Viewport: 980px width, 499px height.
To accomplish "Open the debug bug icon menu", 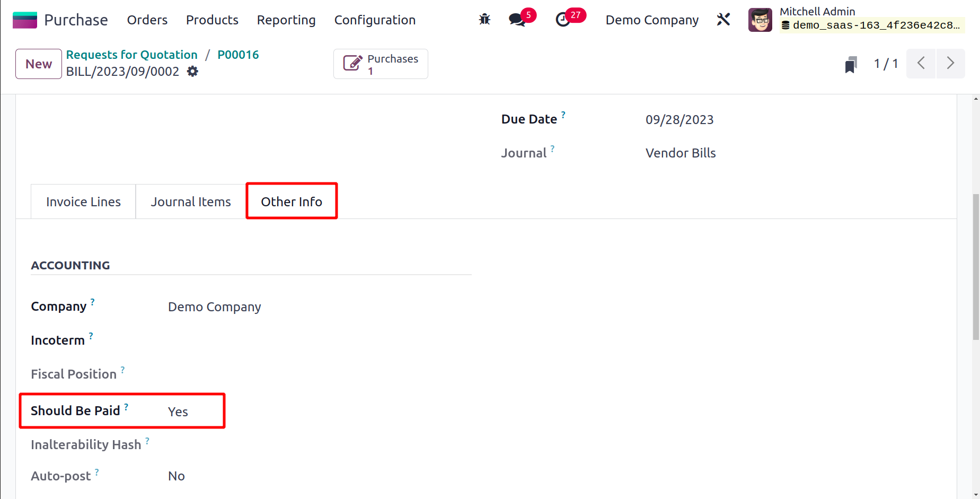I will tap(484, 20).
